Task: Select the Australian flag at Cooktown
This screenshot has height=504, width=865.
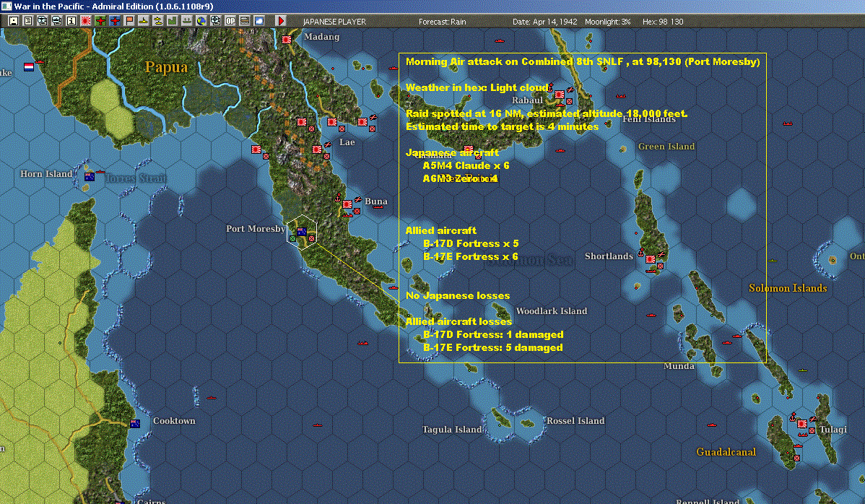Action: pos(135,424)
